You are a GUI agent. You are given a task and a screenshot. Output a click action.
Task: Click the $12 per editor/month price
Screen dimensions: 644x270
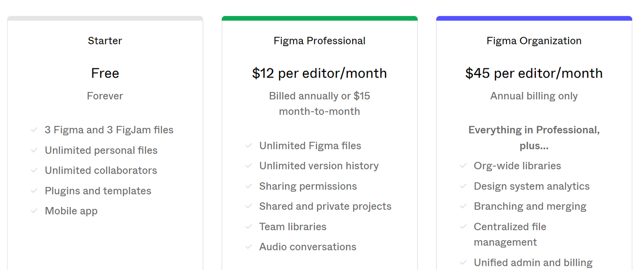(x=319, y=73)
